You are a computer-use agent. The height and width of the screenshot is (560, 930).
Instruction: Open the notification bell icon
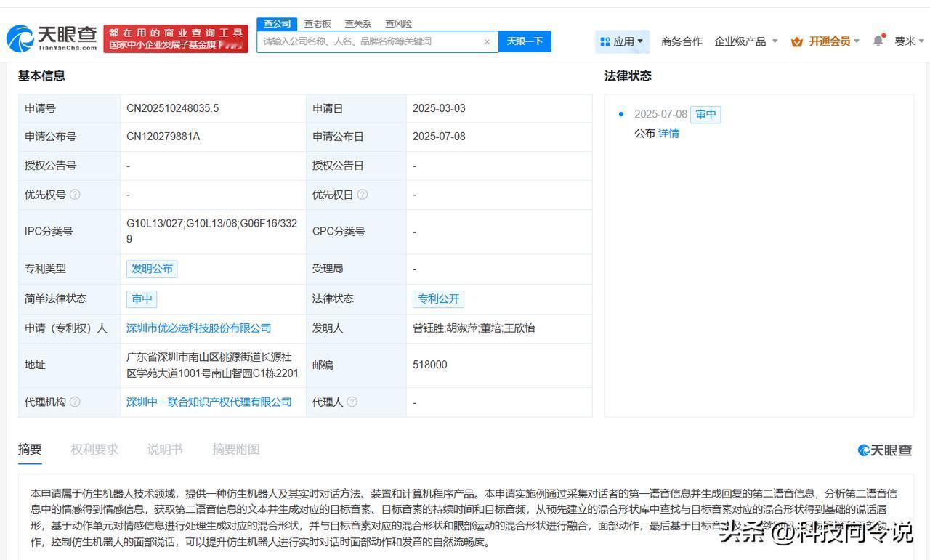(878, 41)
